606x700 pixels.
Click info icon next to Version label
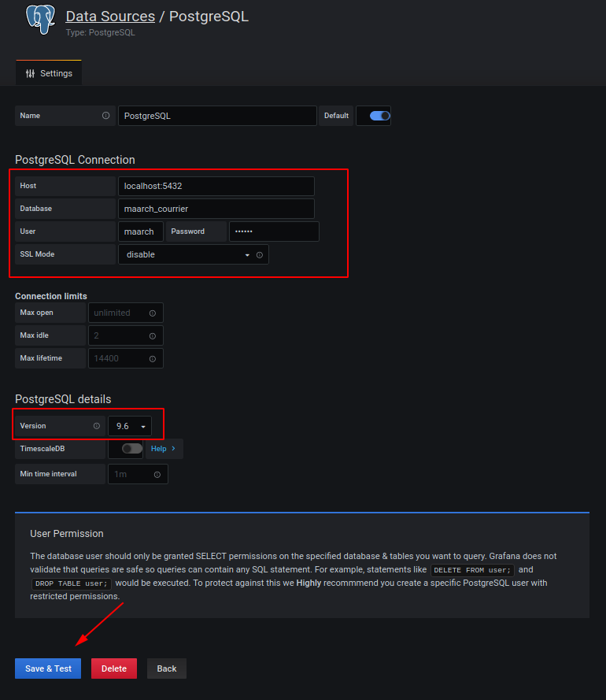[x=97, y=426]
